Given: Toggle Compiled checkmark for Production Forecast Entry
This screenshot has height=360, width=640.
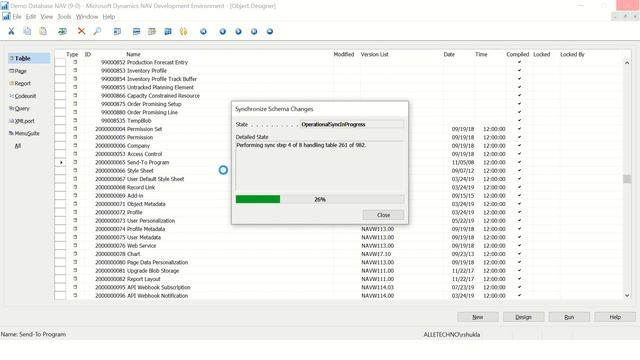Looking at the screenshot, I should pos(519,62).
